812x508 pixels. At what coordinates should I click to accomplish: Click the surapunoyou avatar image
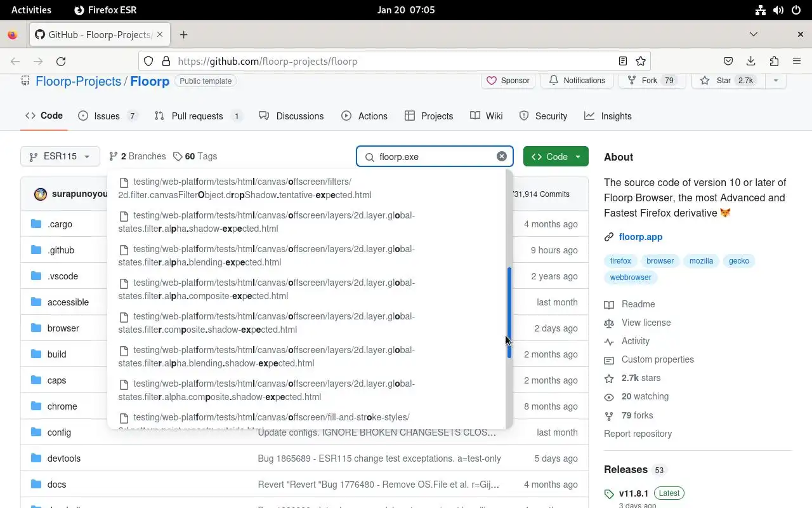click(41, 194)
